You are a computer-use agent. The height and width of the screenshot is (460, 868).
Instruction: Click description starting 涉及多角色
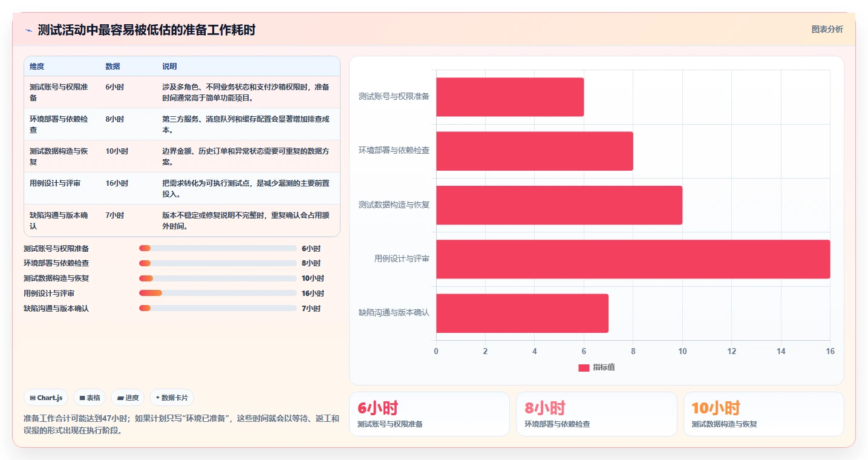click(x=246, y=92)
